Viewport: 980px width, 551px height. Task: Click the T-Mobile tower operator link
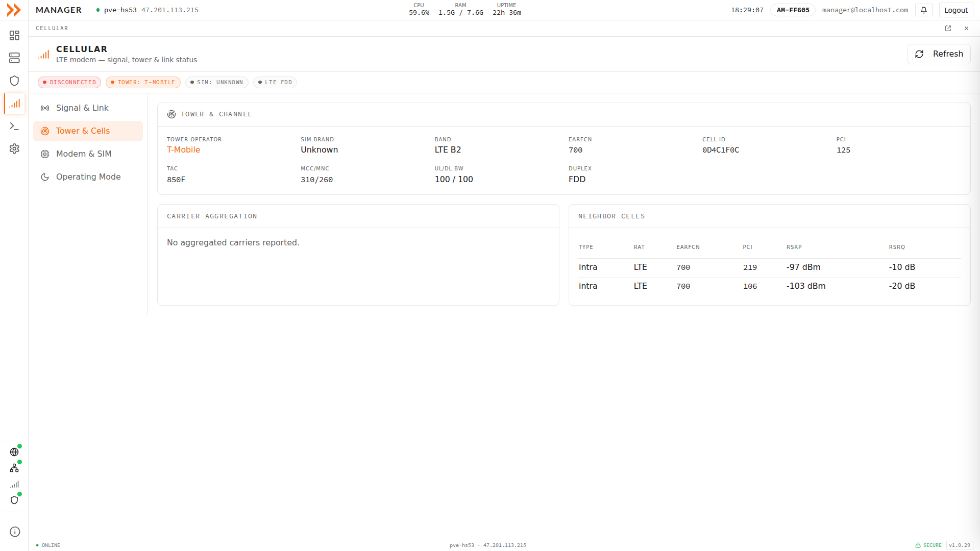(183, 150)
